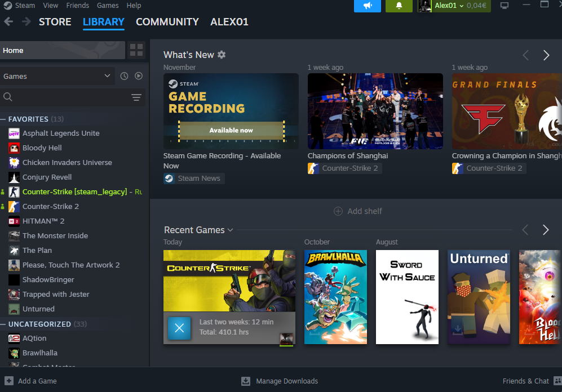Stop running Counter-Strike with X button

(x=179, y=328)
